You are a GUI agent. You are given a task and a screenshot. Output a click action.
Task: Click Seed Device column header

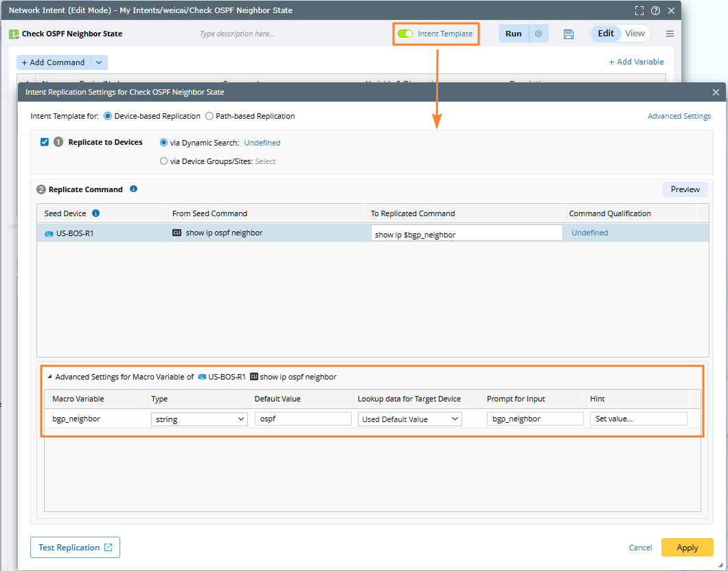tap(102, 213)
